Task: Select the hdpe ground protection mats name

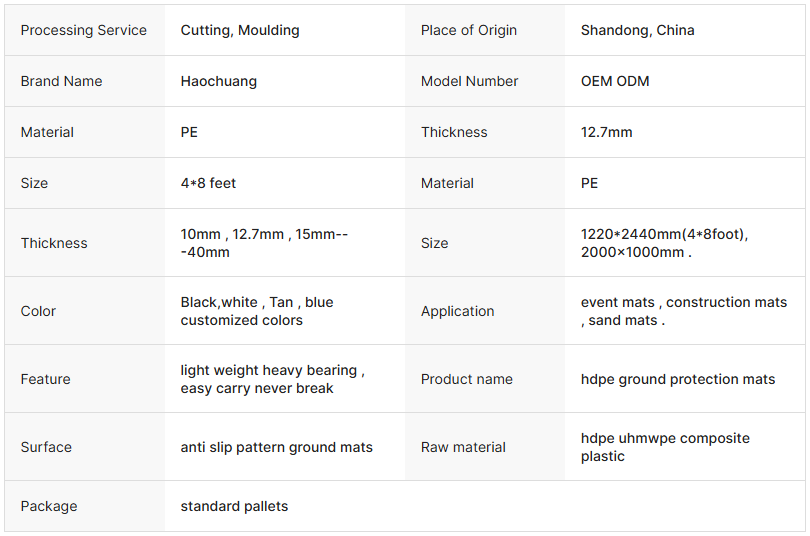Action: click(677, 379)
